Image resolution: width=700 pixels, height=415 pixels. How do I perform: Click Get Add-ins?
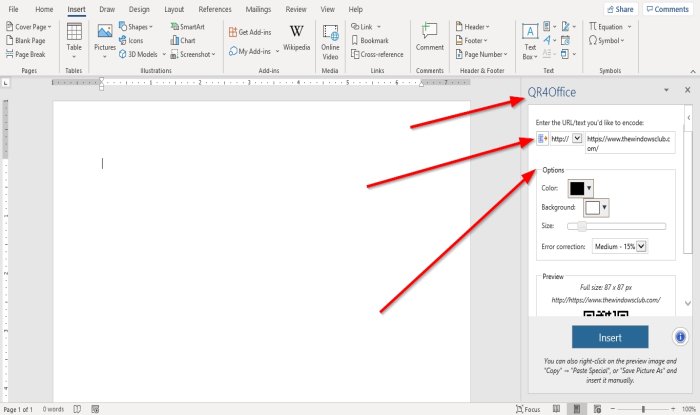(250, 32)
